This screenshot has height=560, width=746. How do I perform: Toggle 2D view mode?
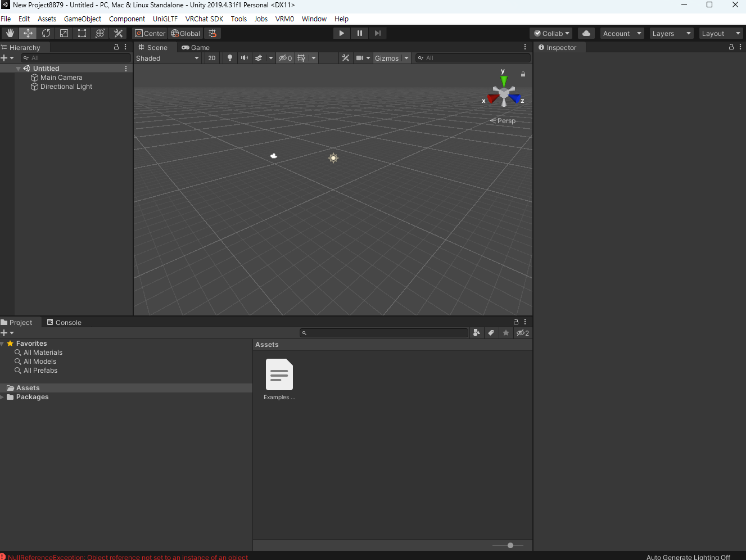(212, 58)
